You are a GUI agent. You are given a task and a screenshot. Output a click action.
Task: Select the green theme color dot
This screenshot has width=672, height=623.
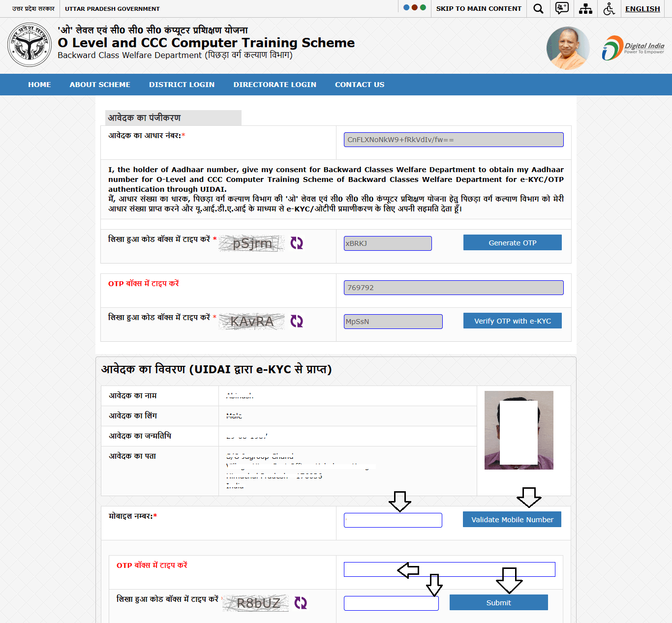pos(423,8)
